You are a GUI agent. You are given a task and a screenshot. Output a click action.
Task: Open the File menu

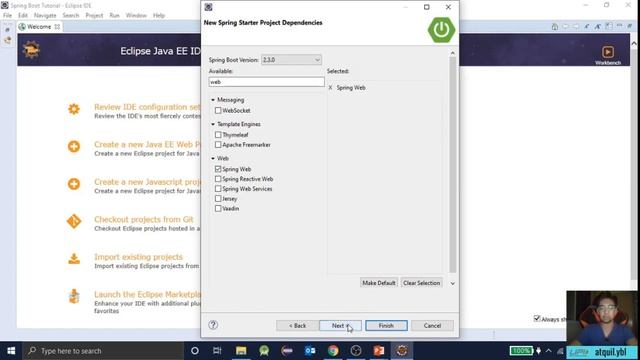pyautogui.click(x=7, y=16)
